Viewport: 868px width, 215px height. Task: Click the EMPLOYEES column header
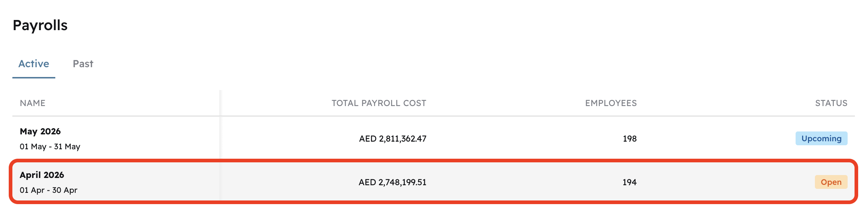[611, 103]
